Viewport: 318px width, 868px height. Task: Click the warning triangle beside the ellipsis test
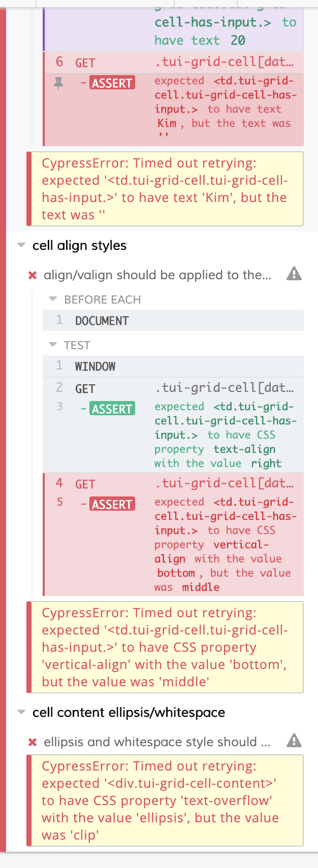pos(294,742)
